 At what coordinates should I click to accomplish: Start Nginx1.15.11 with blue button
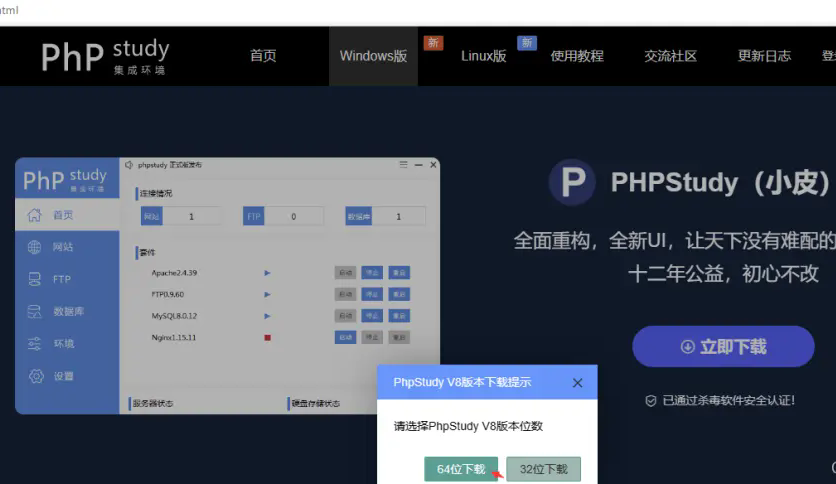[x=345, y=337]
